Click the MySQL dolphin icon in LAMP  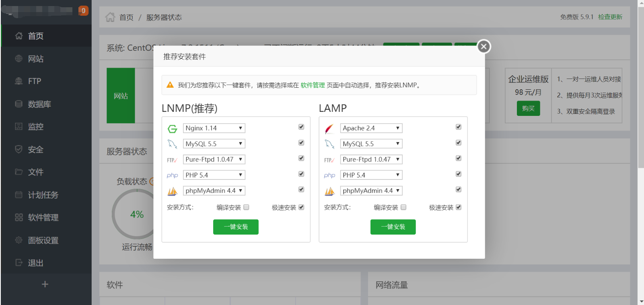tap(329, 144)
